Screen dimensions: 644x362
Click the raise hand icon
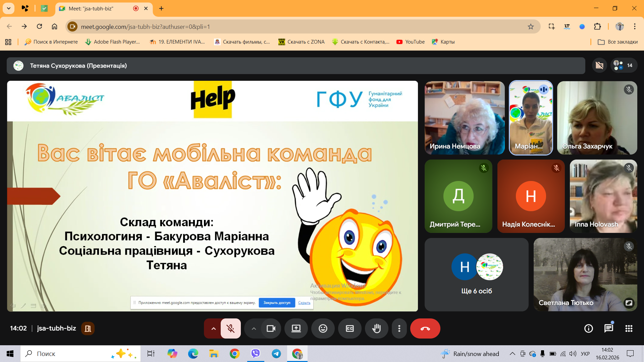tap(376, 328)
